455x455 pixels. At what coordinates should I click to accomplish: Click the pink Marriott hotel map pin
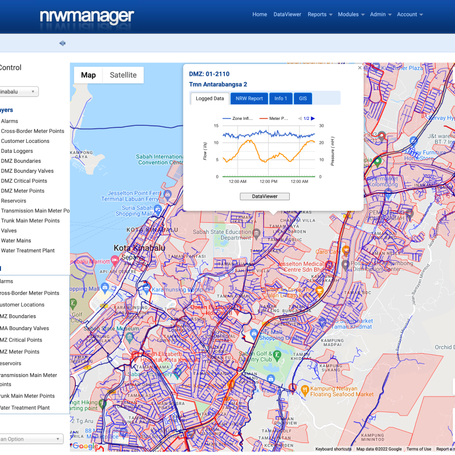coord(115,260)
